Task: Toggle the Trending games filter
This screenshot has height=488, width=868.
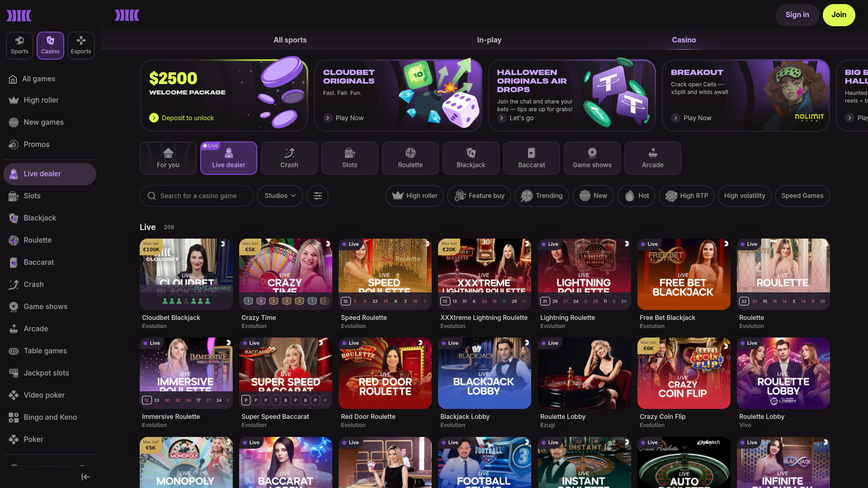Action: point(542,196)
